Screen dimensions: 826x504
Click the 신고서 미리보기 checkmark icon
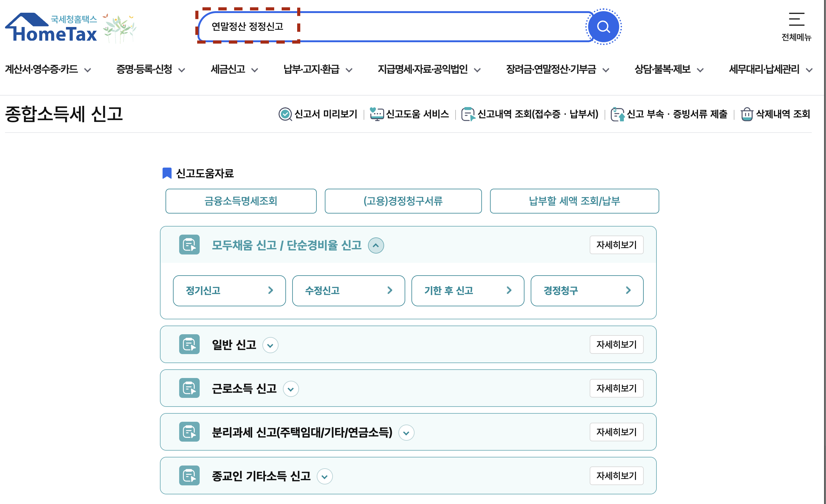[x=285, y=114]
